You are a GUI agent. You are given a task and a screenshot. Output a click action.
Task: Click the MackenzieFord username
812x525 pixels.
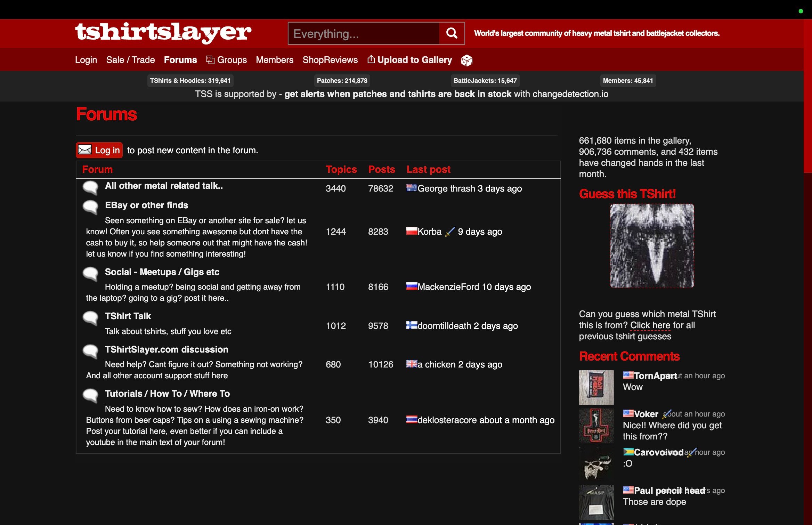click(x=448, y=287)
